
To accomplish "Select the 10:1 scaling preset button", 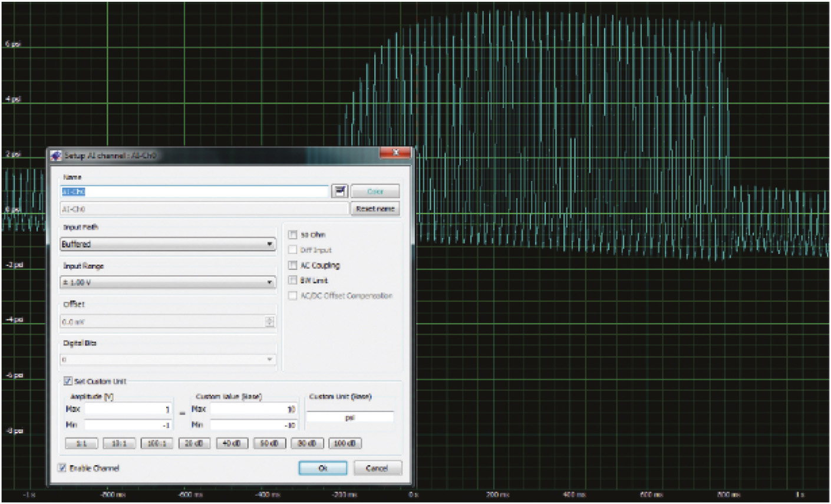I will (119, 443).
